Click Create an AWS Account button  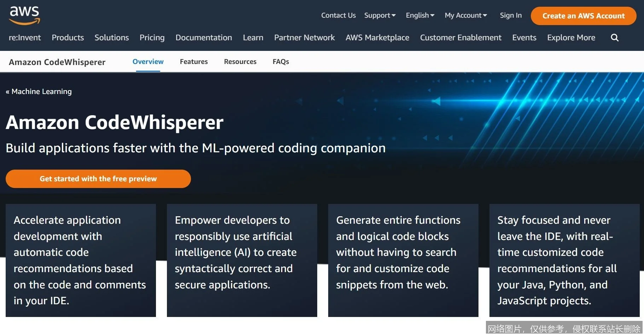point(584,16)
